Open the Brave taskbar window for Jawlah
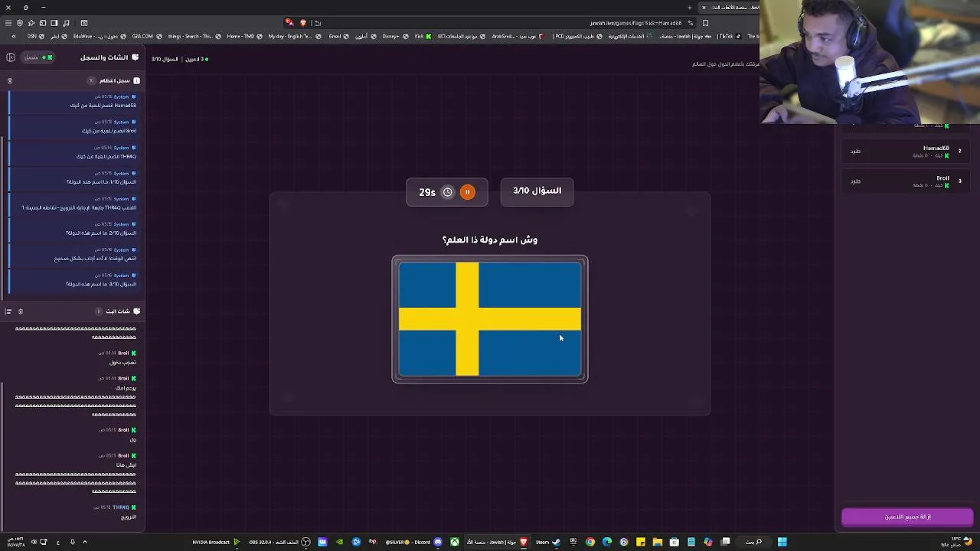This screenshot has width=980, height=551. 497,542
